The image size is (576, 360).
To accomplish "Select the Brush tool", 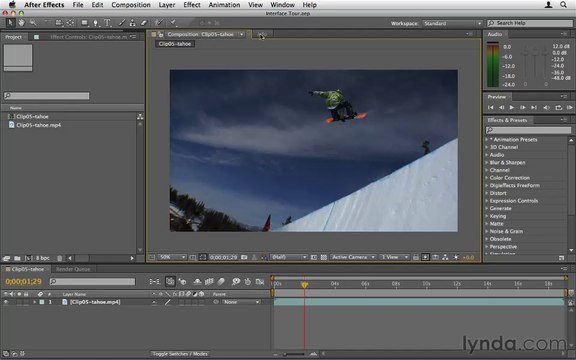I will click(x=121, y=23).
